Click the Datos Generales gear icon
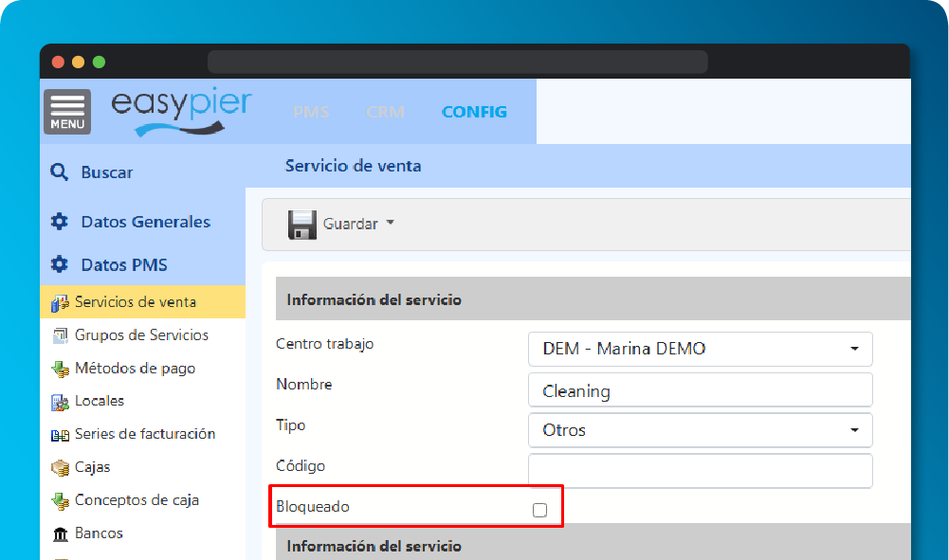The image size is (949, 560). [x=60, y=222]
